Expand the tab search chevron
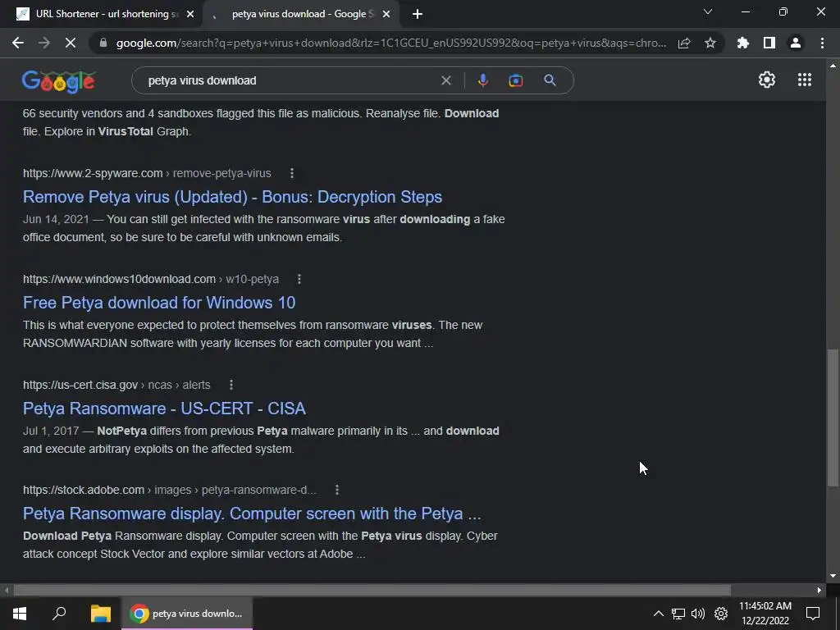This screenshot has height=630, width=840. pos(708,11)
